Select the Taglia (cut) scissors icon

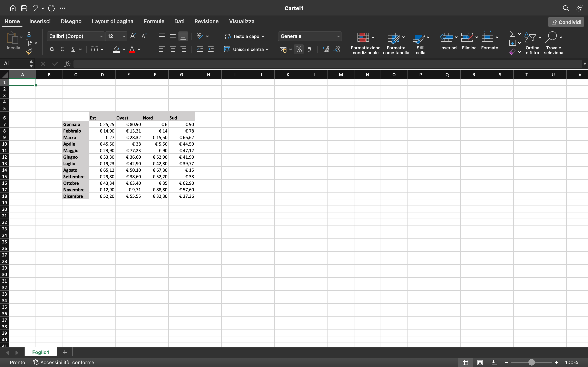[x=29, y=34]
